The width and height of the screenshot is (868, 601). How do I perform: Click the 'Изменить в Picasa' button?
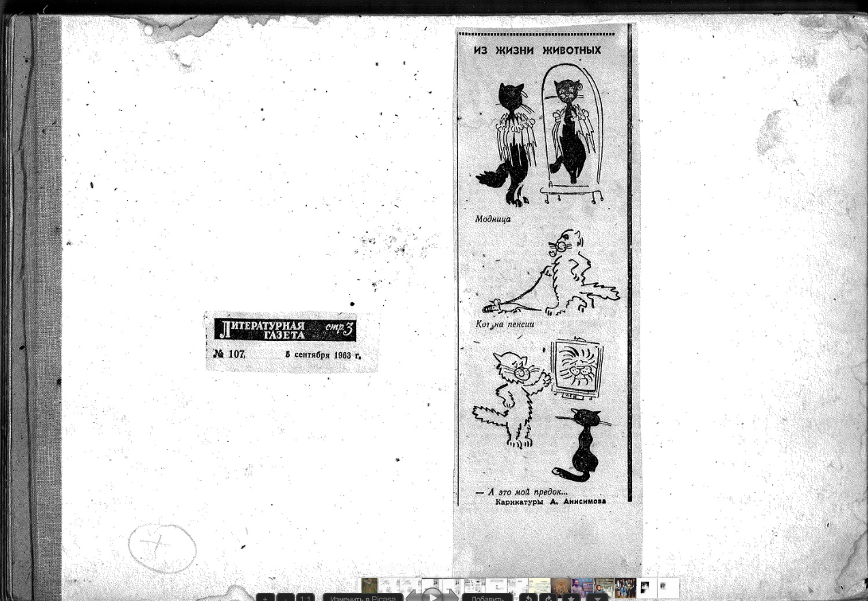point(362,598)
